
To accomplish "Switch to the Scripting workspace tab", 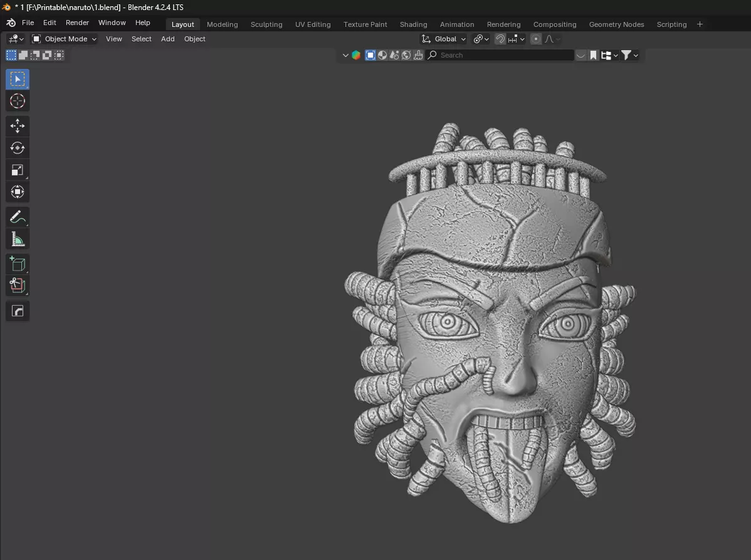I will pos(671,24).
